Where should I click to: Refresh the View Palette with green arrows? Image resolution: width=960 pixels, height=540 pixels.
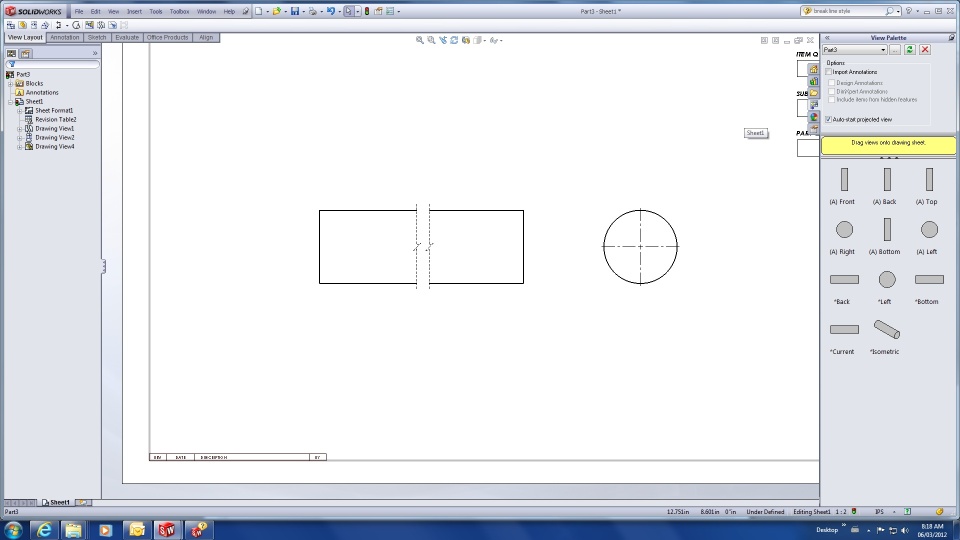point(910,50)
